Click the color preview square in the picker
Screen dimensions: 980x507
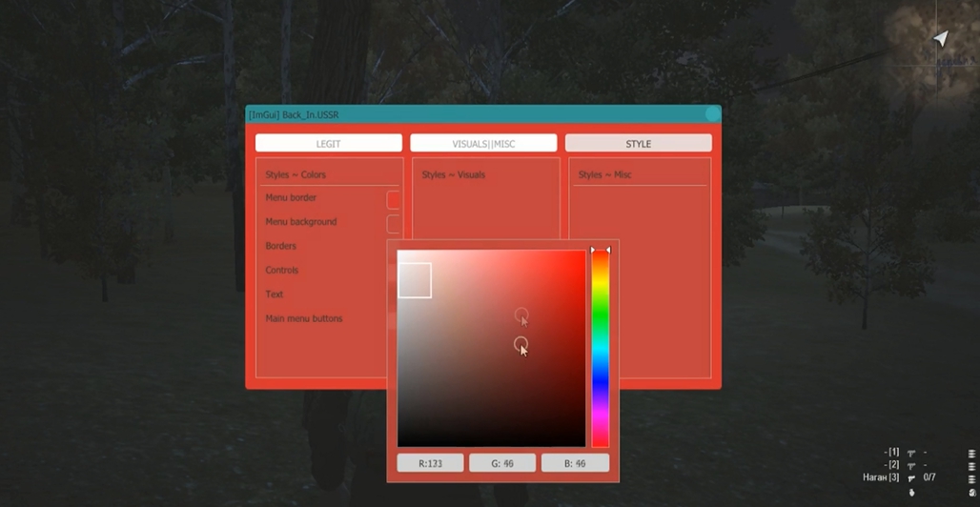[x=415, y=280]
